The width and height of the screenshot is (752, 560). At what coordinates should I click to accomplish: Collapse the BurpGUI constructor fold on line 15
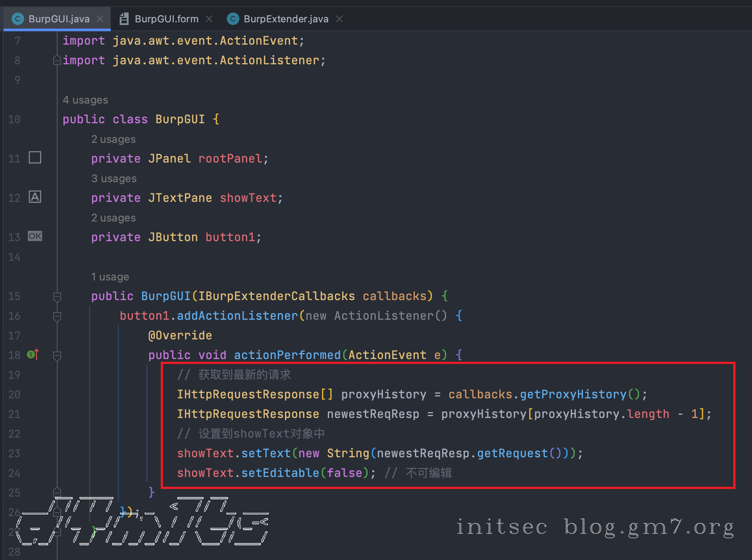click(57, 297)
